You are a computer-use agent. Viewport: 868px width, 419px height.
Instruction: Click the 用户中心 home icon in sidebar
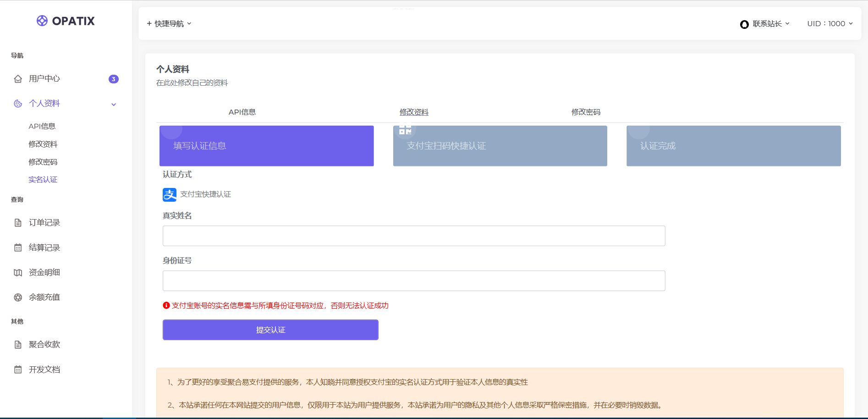17,78
